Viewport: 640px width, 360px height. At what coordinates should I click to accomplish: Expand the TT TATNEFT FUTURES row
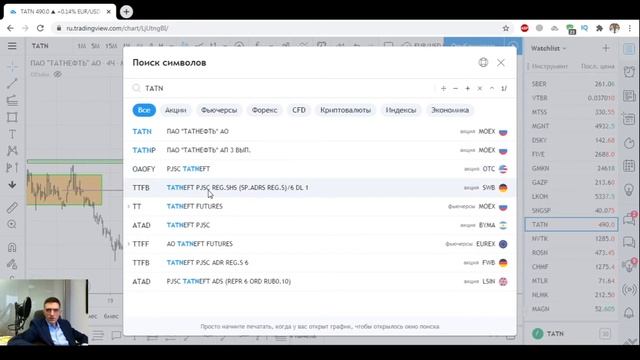point(129,207)
